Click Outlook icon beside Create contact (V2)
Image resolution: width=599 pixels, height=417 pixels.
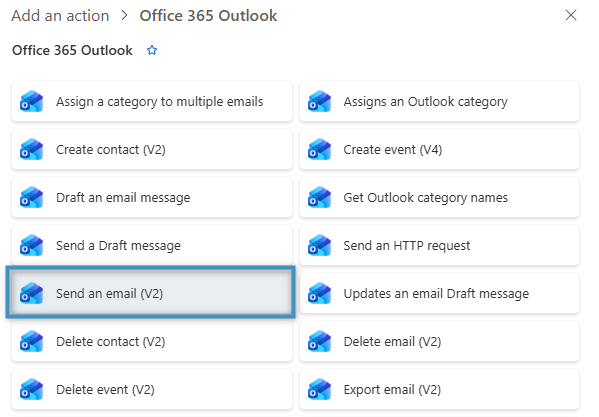click(31, 149)
